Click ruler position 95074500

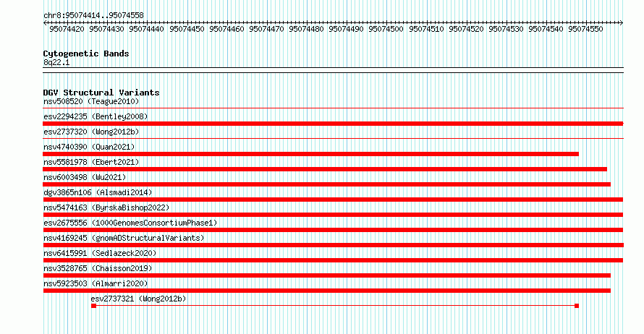click(x=386, y=29)
